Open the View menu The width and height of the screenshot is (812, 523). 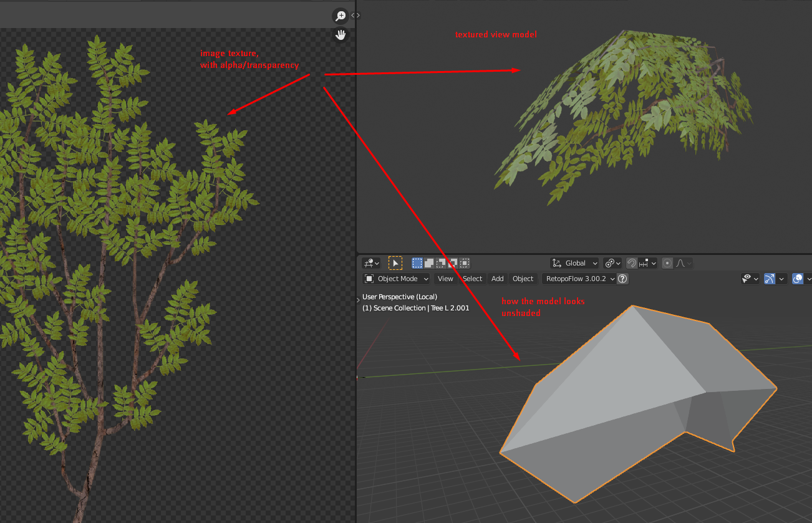(x=445, y=279)
